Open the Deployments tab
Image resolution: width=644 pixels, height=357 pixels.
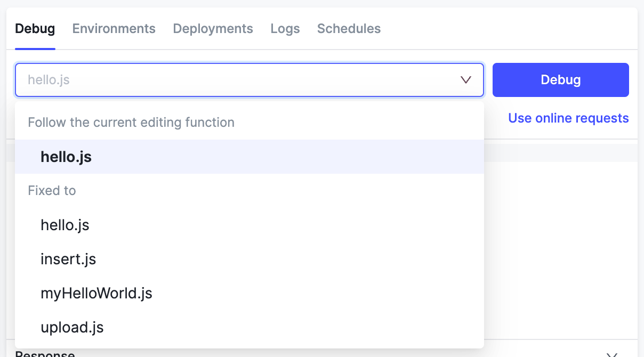pos(213,29)
